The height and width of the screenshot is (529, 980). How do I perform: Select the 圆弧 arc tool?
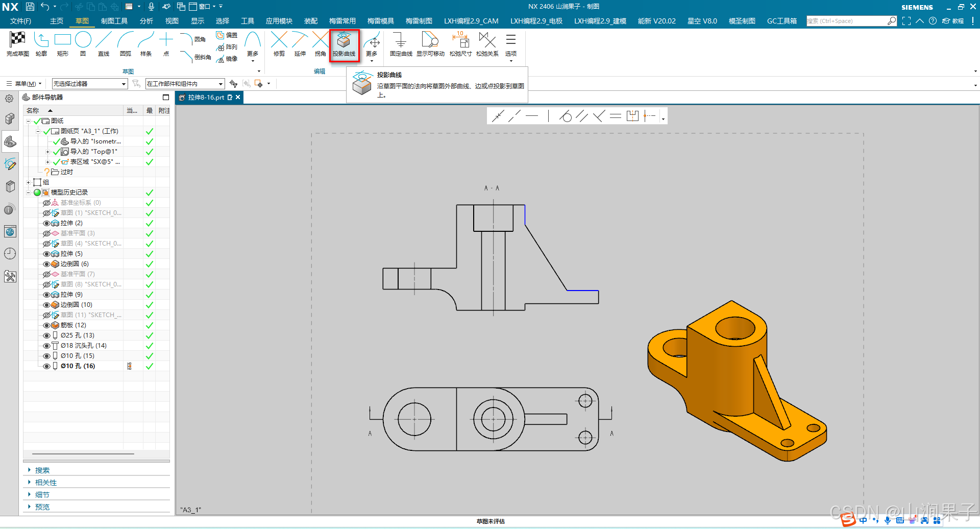125,43
